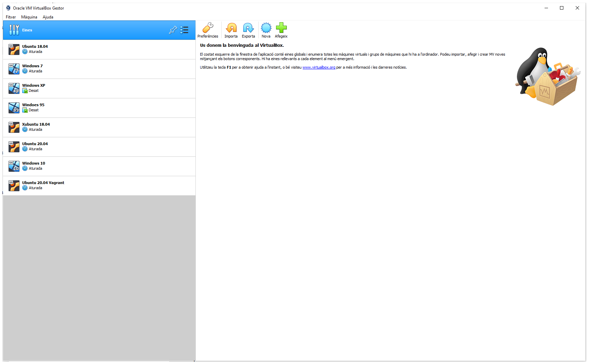This screenshot has height=364, width=589.
Task: Click the Eines tools icon
Action: pos(14,30)
